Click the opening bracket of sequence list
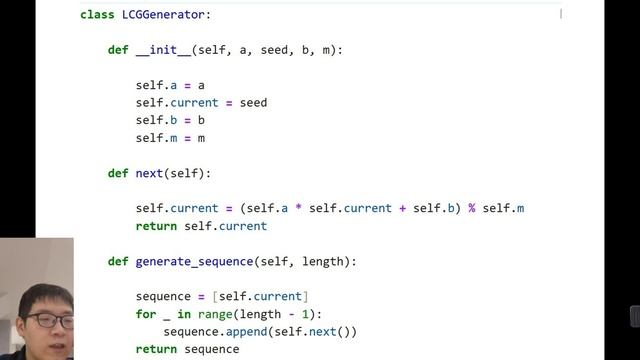 [x=215, y=296]
